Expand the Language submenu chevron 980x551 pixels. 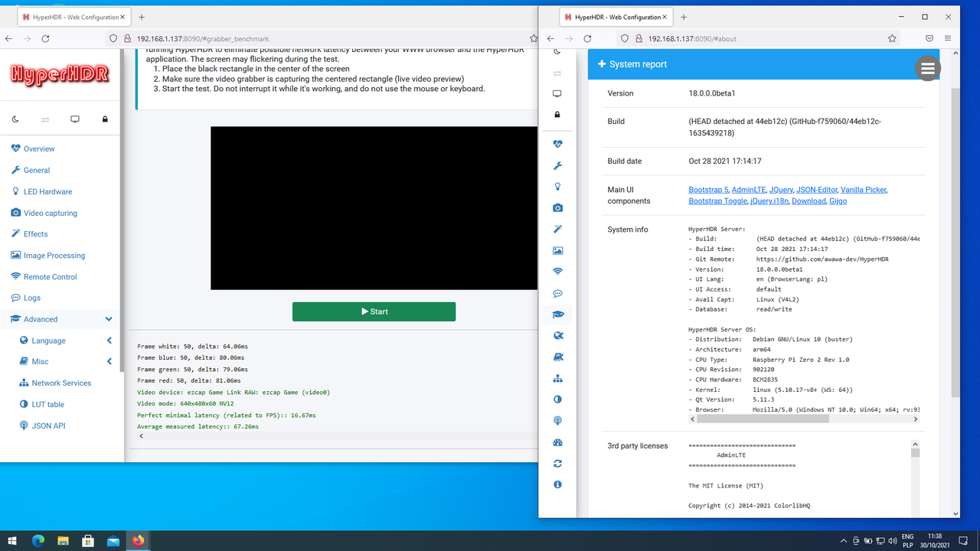109,341
